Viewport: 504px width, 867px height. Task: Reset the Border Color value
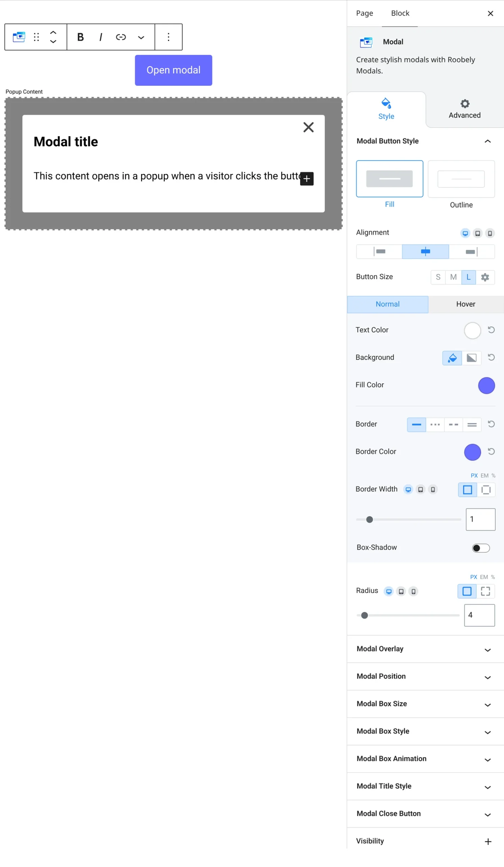[491, 451]
